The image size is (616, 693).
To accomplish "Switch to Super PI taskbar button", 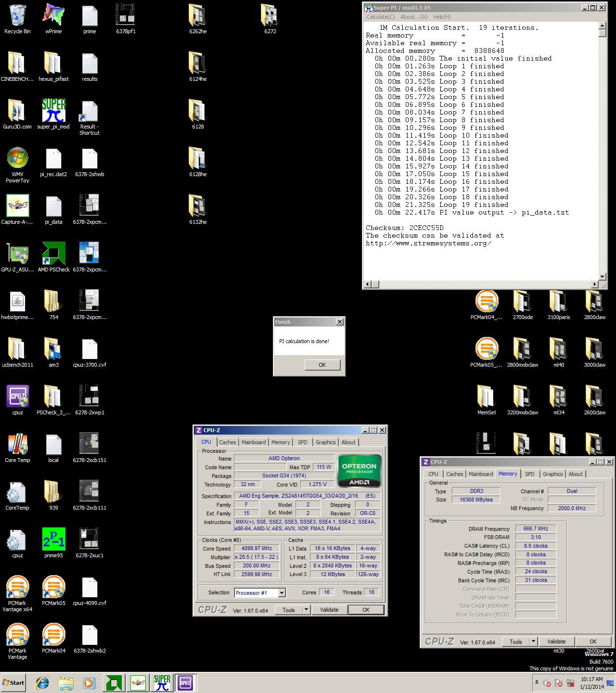I will click(162, 683).
